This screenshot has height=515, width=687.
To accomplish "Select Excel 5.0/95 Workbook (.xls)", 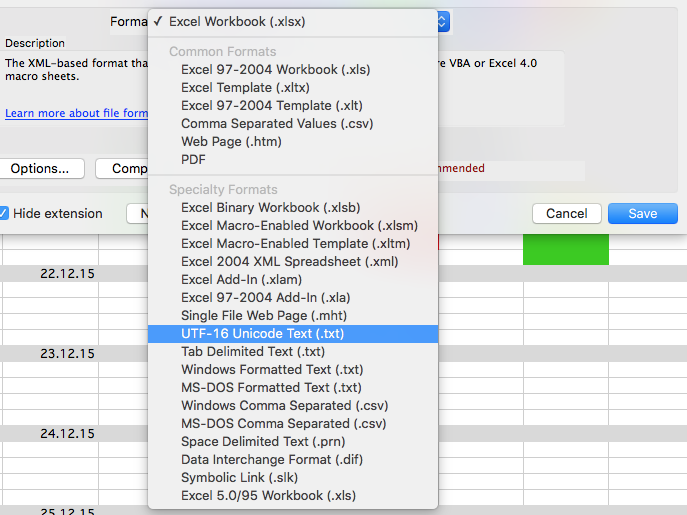I will pos(293,495).
